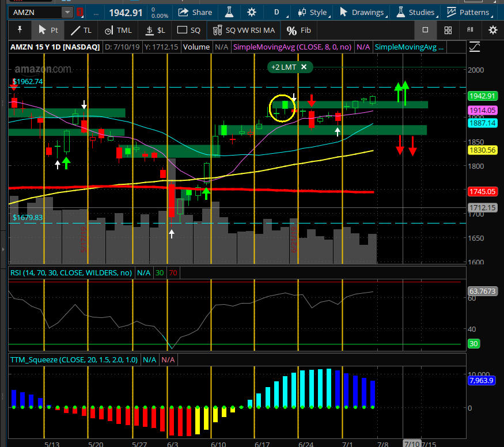Switch to single chart layout
Screen dimensions: 504x447
[426, 30]
